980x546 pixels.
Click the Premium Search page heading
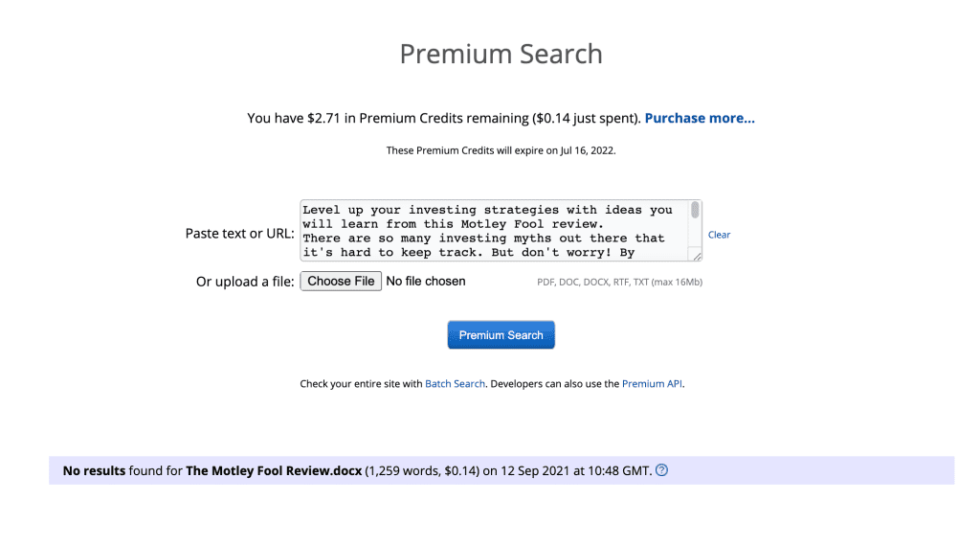(501, 54)
